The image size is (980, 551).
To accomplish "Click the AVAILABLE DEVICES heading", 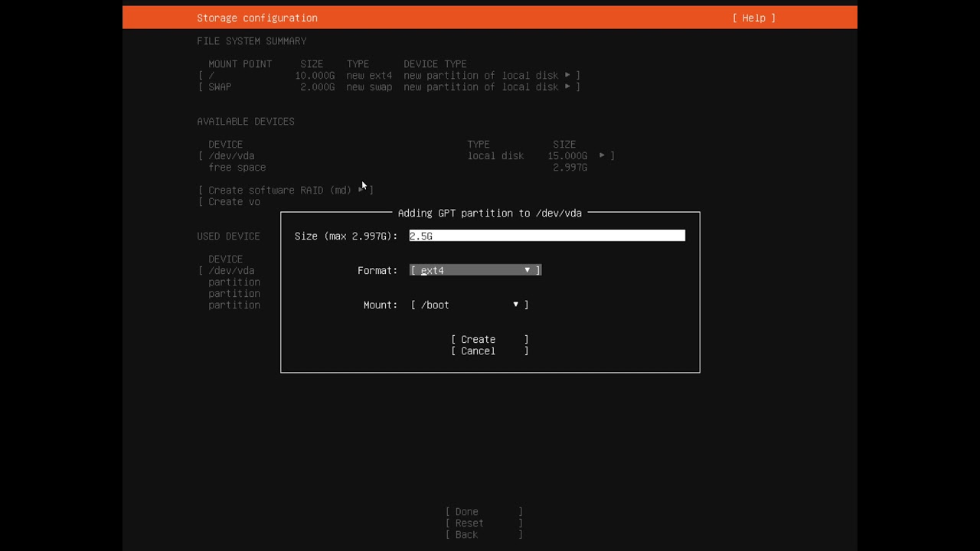I will 246,121.
